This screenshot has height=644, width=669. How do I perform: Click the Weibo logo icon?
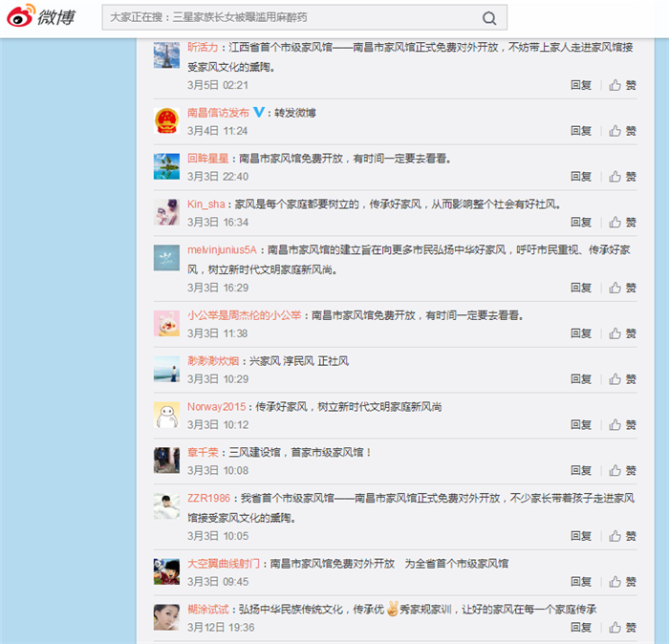click(20, 17)
